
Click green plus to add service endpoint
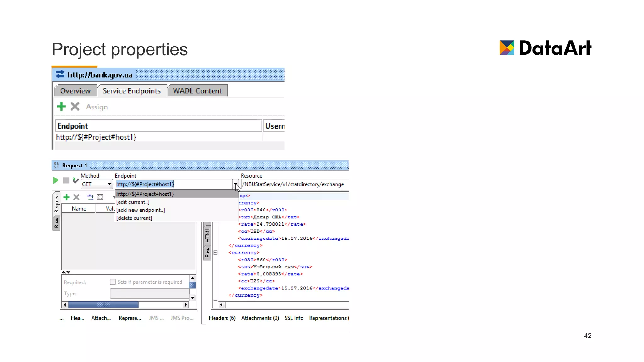pyautogui.click(x=61, y=107)
